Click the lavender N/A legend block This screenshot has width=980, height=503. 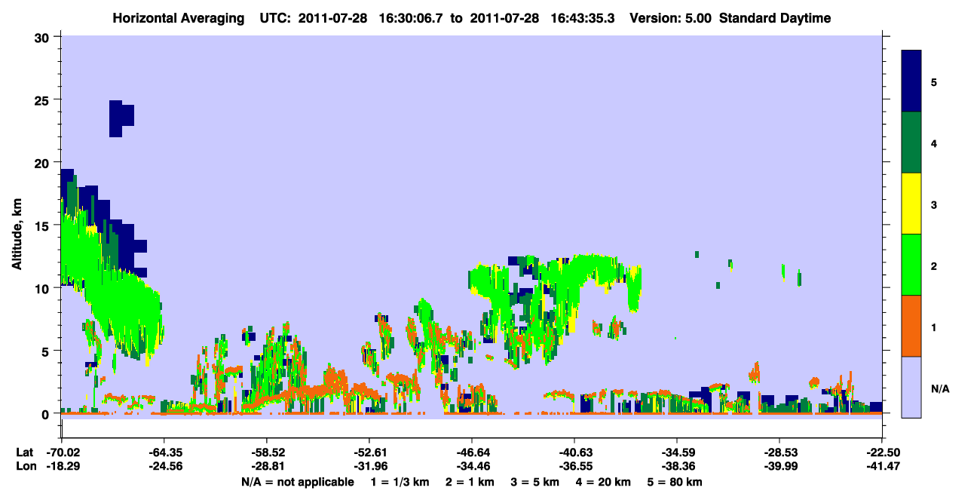[911, 386]
